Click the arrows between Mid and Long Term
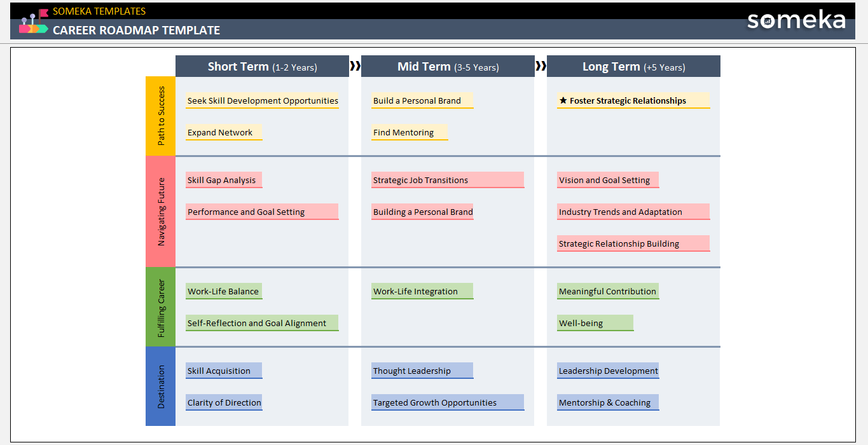Image resolution: width=868 pixels, height=445 pixels. (x=541, y=66)
